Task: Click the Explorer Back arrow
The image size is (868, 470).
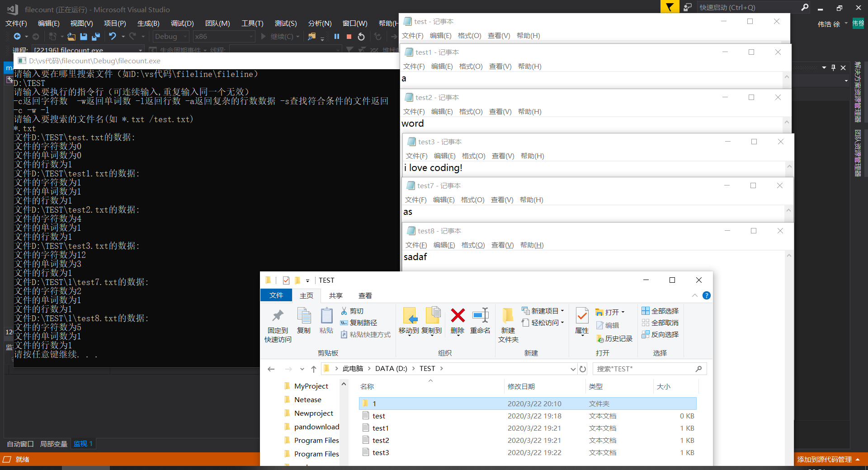Action: (x=271, y=369)
